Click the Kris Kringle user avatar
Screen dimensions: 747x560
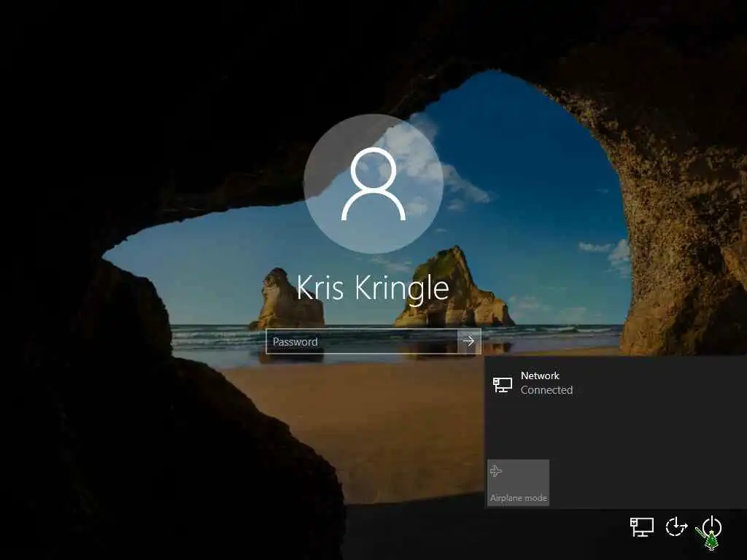click(x=373, y=184)
